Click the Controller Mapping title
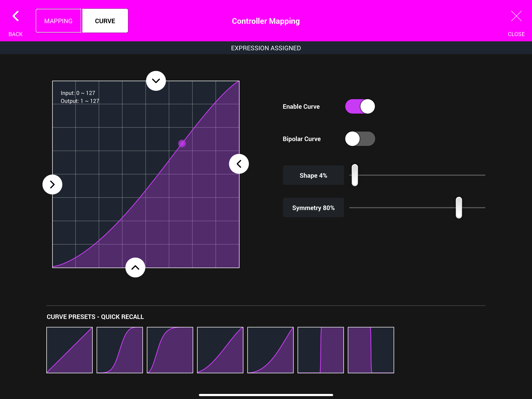 [266, 21]
